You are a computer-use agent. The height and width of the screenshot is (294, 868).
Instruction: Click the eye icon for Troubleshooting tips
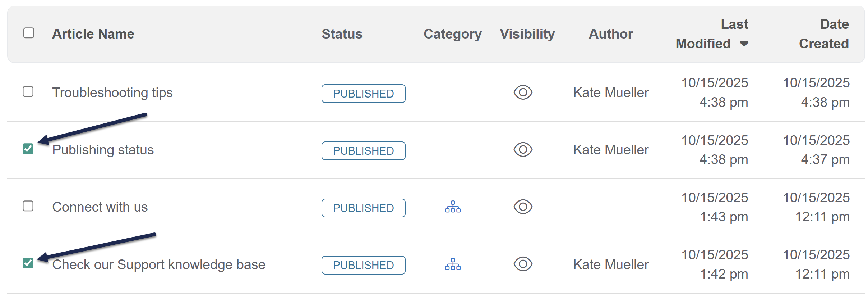pos(523,92)
